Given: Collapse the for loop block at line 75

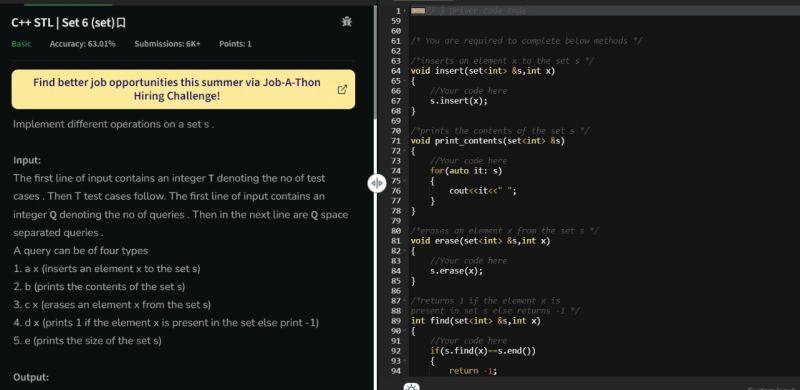Looking at the screenshot, I should (405, 181).
